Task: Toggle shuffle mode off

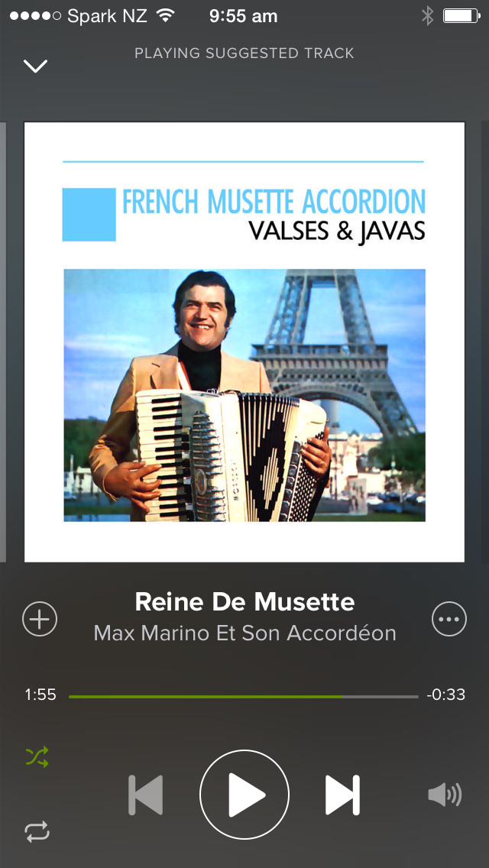Action: coord(37,756)
